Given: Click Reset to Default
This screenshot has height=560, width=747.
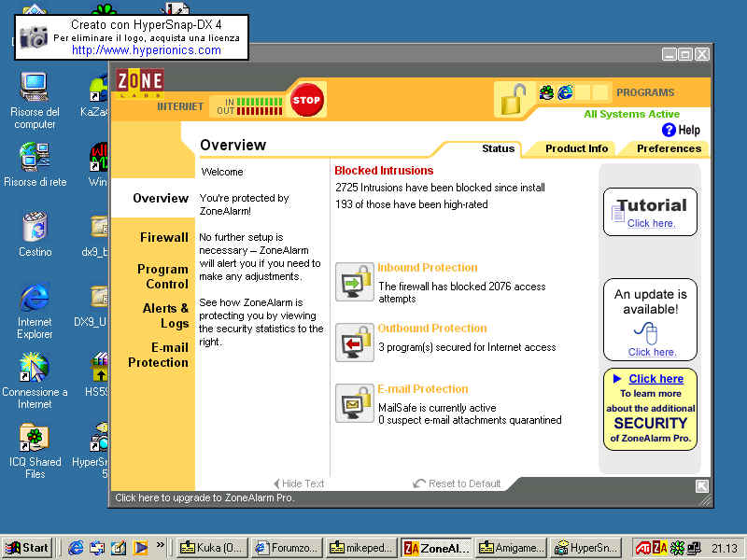Looking at the screenshot, I should [x=457, y=483].
